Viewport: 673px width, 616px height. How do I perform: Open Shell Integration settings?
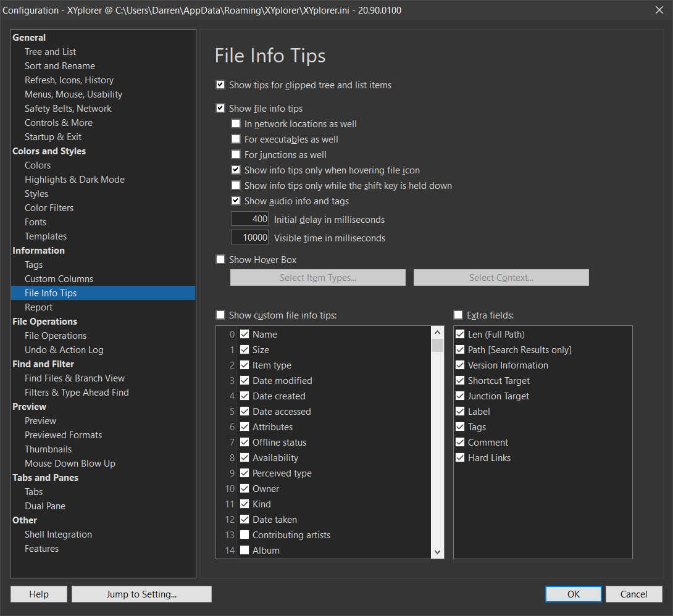coord(59,534)
